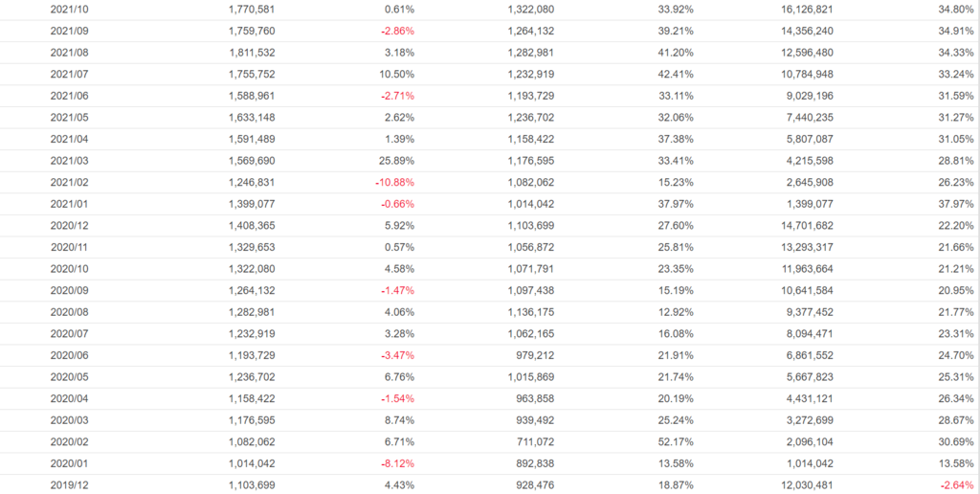Select the 2020/01 date cell
Viewport: 980px width, 494px height.
click(69, 464)
